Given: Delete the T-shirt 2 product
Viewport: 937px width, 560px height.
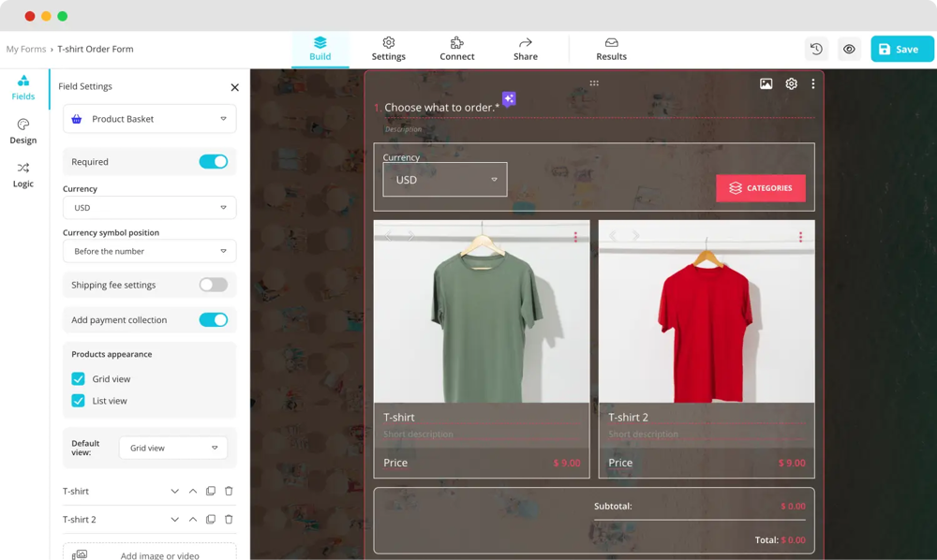Looking at the screenshot, I should 229,520.
